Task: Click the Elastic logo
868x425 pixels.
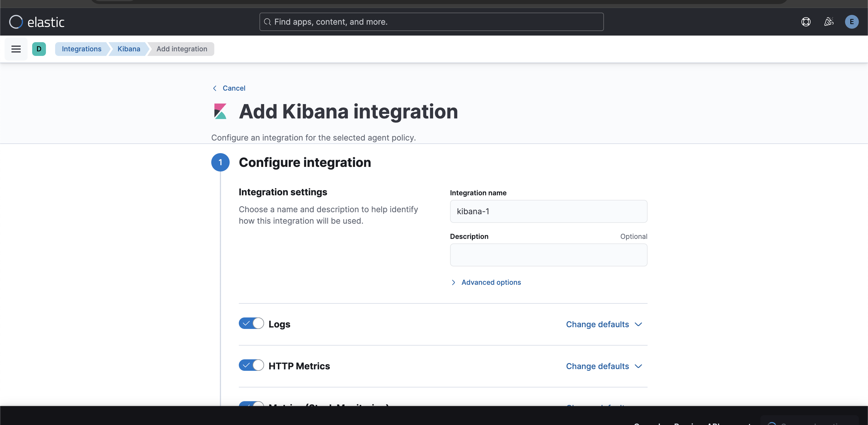Action: (36, 22)
